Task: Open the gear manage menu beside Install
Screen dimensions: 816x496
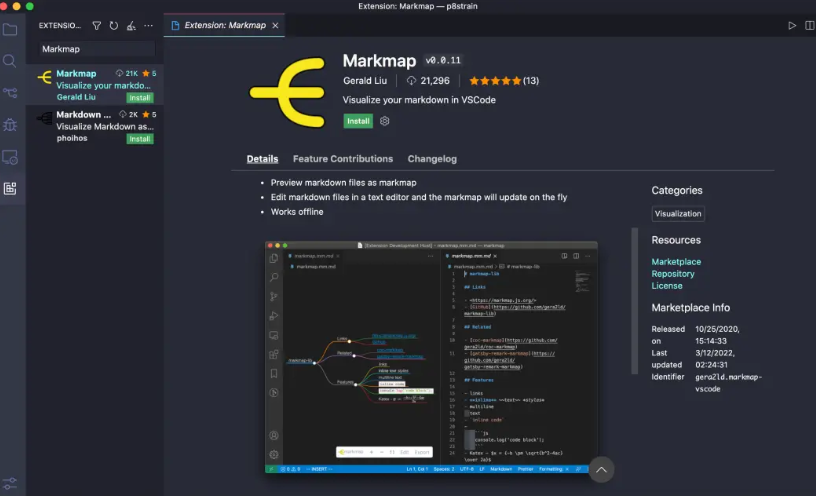Action: tap(385, 121)
